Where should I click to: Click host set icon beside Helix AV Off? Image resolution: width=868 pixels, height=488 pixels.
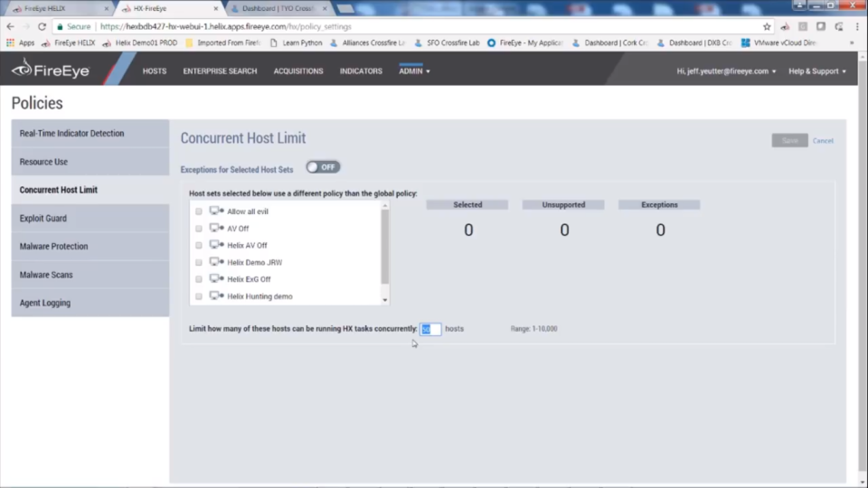tap(216, 245)
